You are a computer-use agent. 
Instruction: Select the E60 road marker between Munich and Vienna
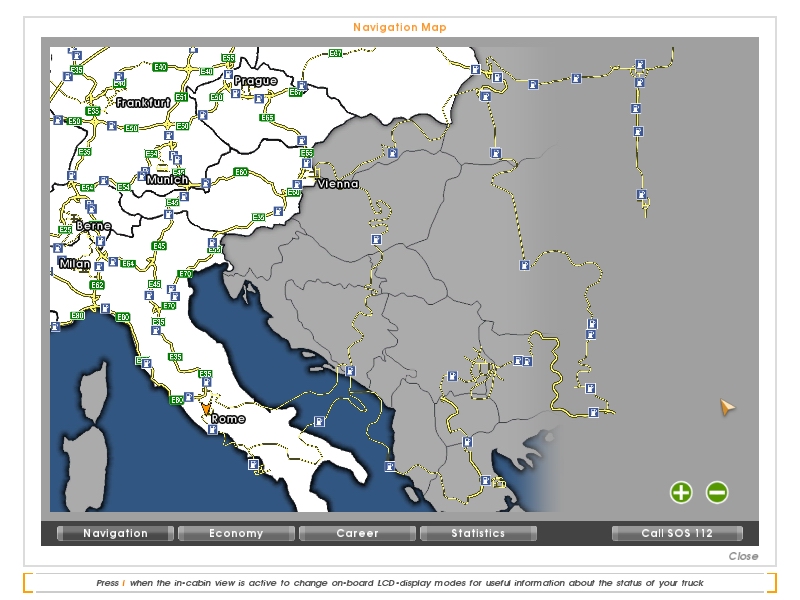tap(241, 172)
